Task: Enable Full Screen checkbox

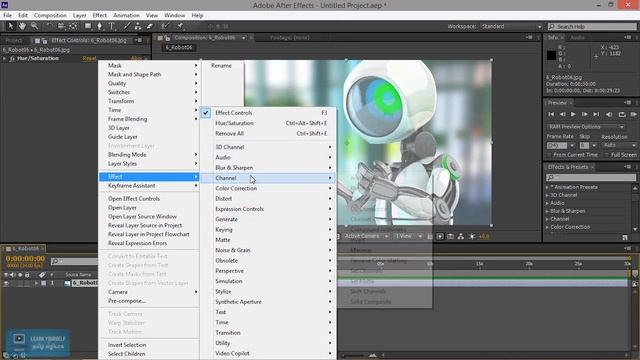Action: click(x=607, y=155)
